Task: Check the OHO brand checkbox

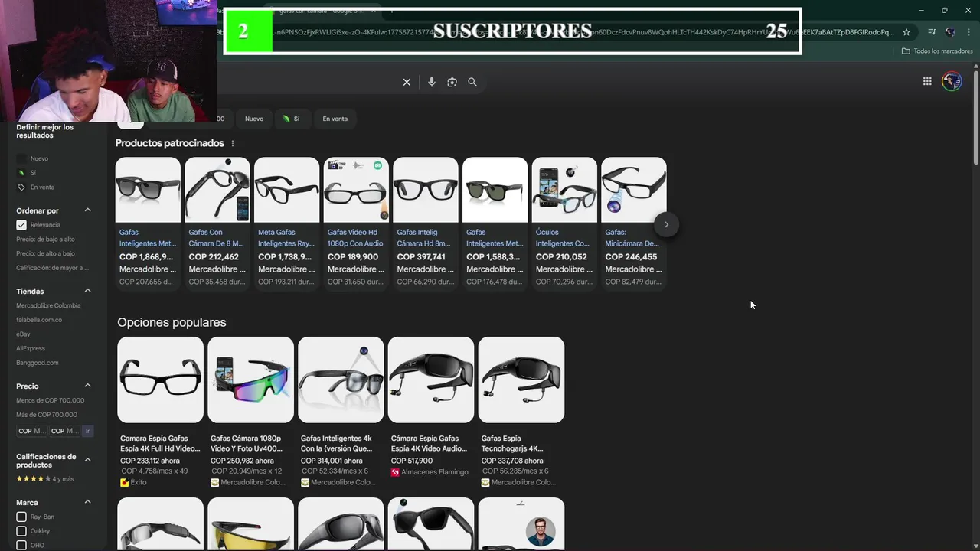Action: (x=21, y=545)
